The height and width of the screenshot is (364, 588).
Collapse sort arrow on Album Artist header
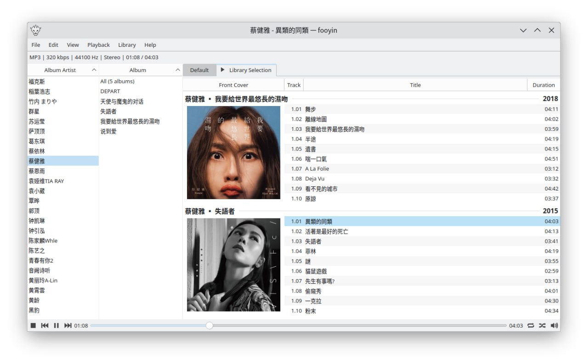click(x=94, y=70)
